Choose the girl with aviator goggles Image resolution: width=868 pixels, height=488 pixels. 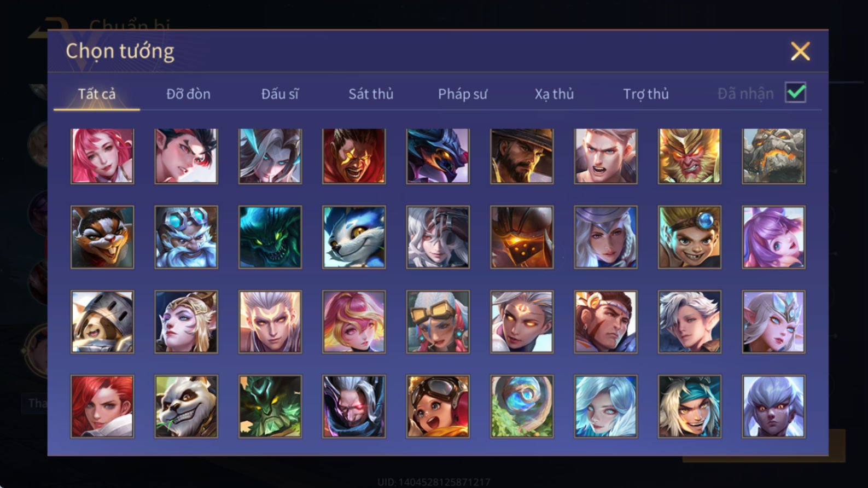(x=438, y=406)
